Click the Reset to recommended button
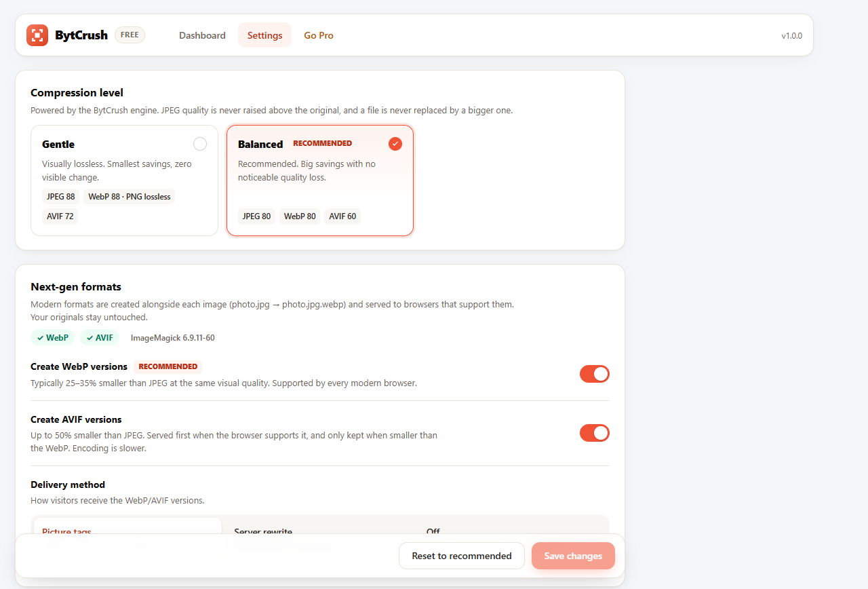This screenshot has height=589, width=868. coord(462,556)
